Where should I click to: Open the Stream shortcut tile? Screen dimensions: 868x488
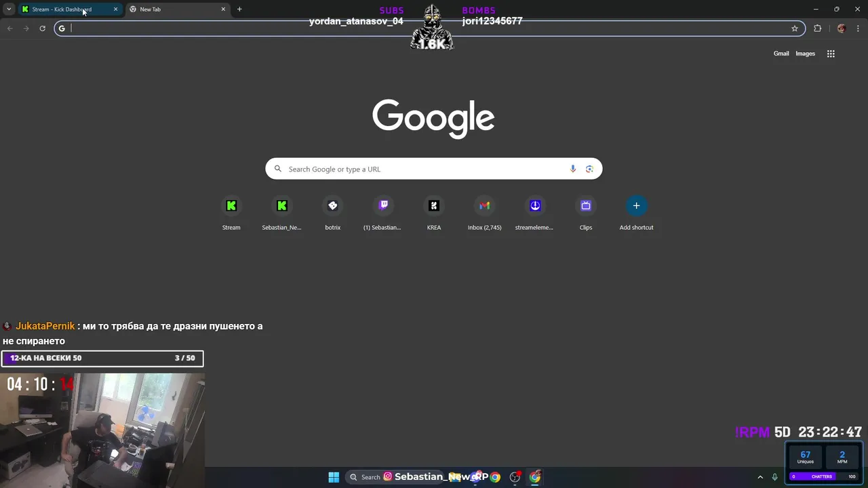[231, 213]
